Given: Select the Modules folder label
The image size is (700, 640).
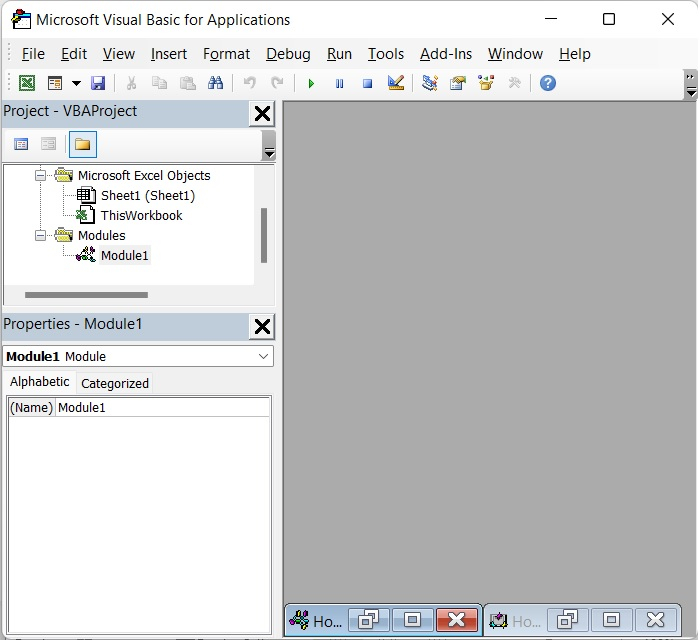Looking at the screenshot, I should click(102, 235).
